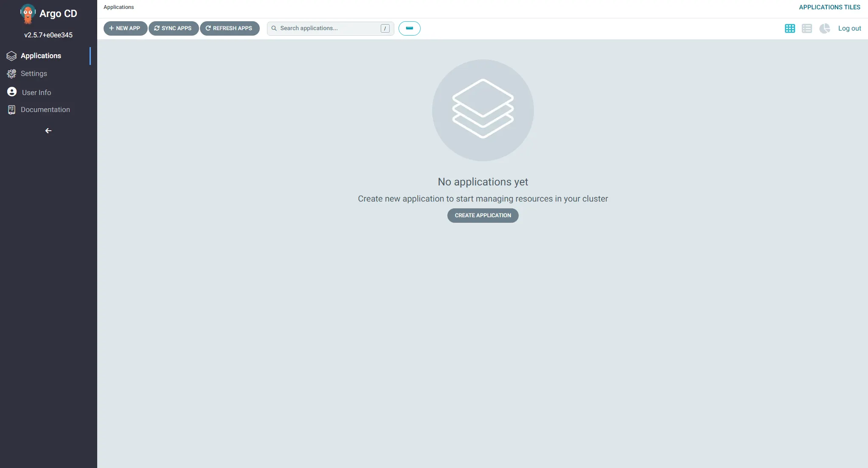Click the stacked layers placeholder graphic
This screenshot has width=868, height=468.
[483, 110]
